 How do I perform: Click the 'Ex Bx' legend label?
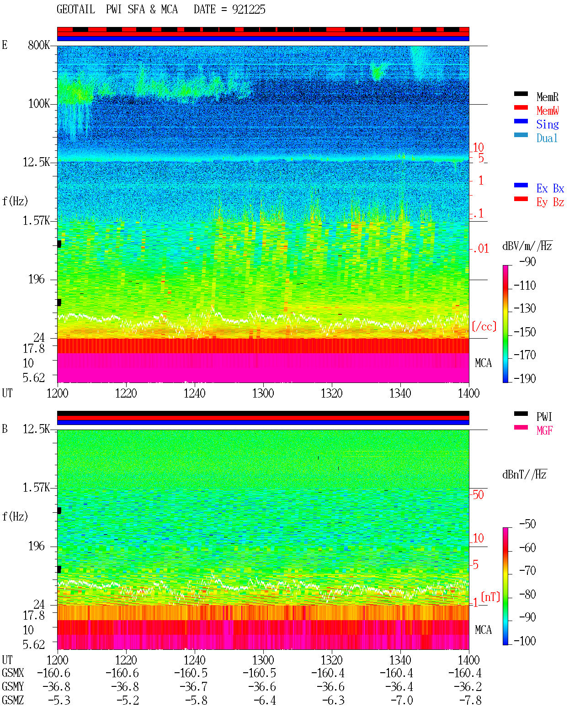[550, 188]
